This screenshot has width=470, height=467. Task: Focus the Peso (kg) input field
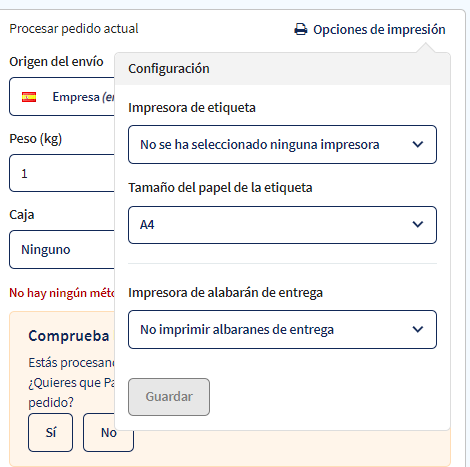pos(62,173)
